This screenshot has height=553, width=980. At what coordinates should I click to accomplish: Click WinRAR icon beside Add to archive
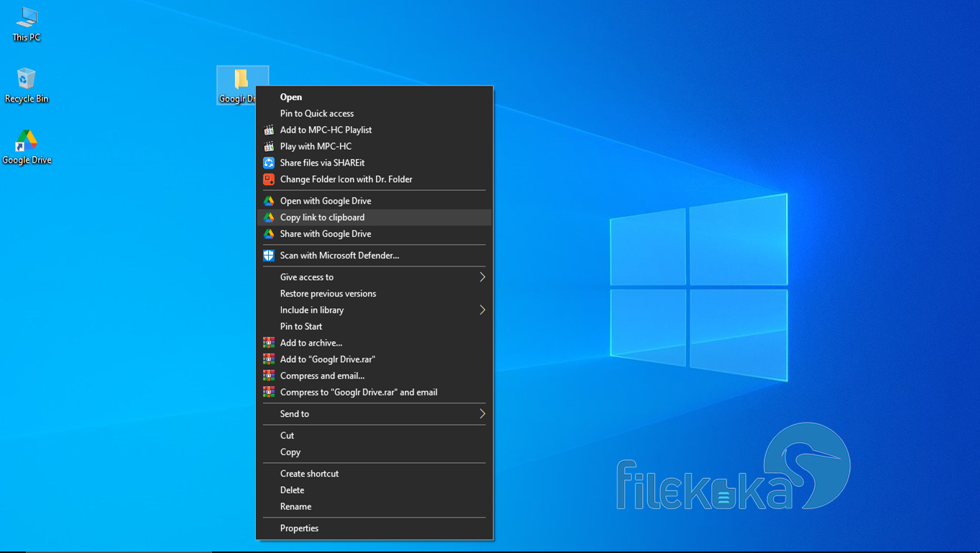click(x=269, y=343)
